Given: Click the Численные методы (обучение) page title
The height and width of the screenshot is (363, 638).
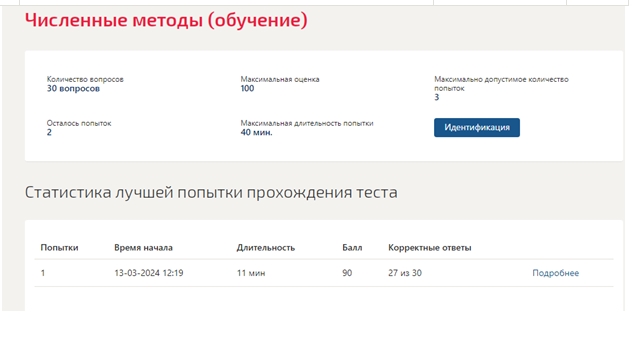Looking at the screenshot, I should point(166,20).
